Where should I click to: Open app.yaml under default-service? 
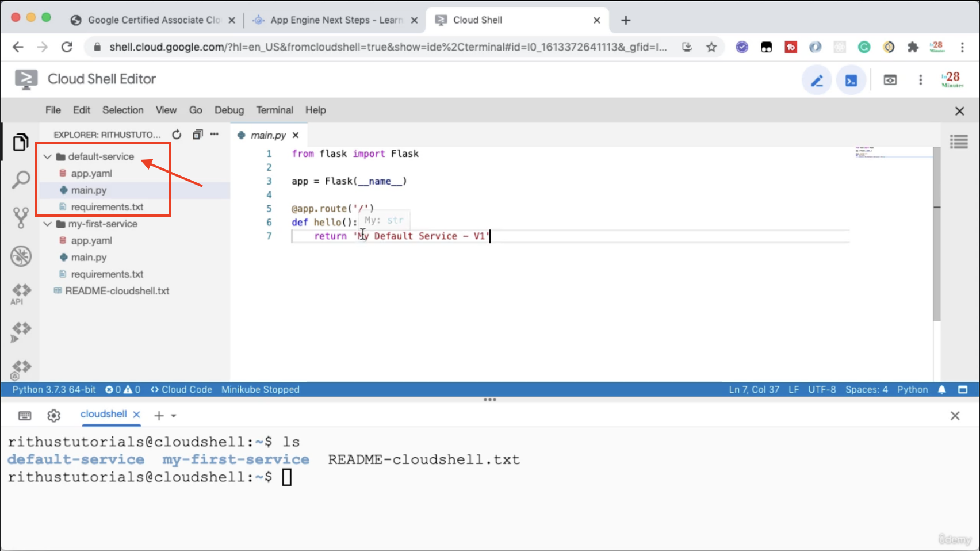tap(91, 174)
